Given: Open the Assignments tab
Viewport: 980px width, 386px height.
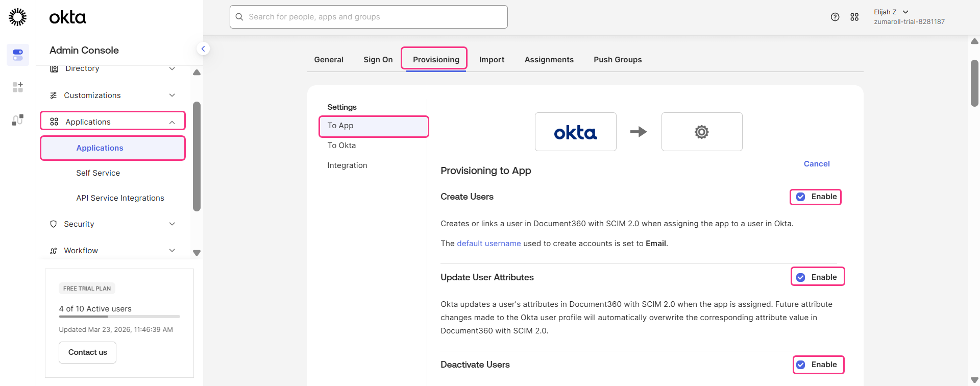Looking at the screenshot, I should 549,60.
